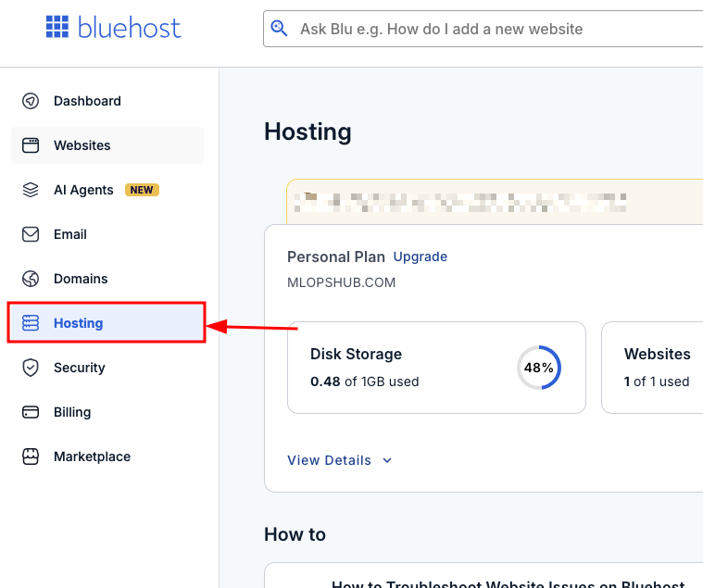Click the Websites usage card title
The width and height of the screenshot is (703, 588).
(x=658, y=354)
